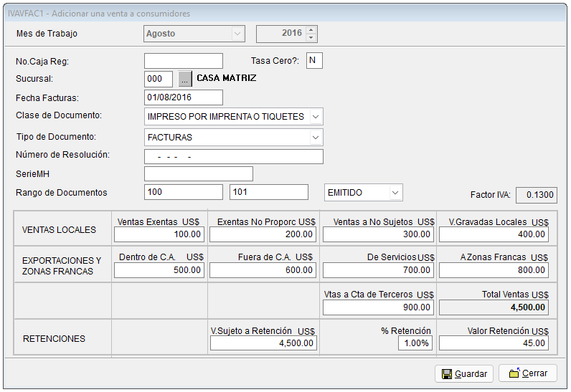Click the Factor IVA field 0.1300

tap(537, 195)
